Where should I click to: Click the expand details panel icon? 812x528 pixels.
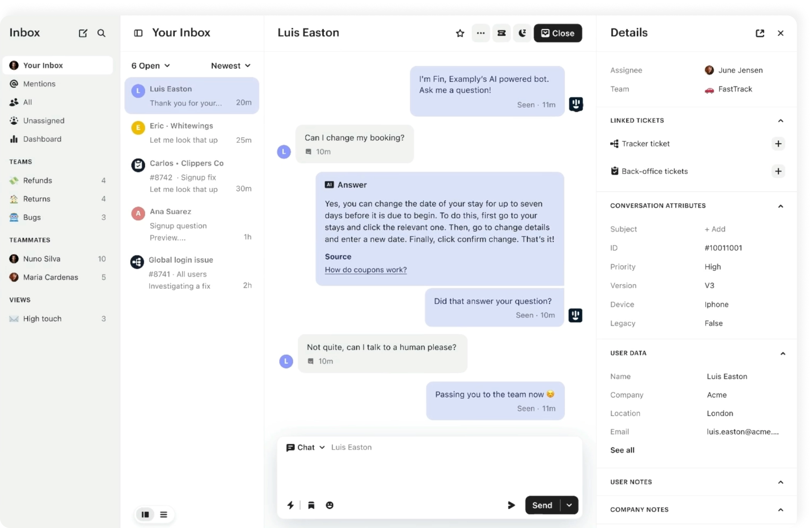pyautogui.click(x=759, y=33)
